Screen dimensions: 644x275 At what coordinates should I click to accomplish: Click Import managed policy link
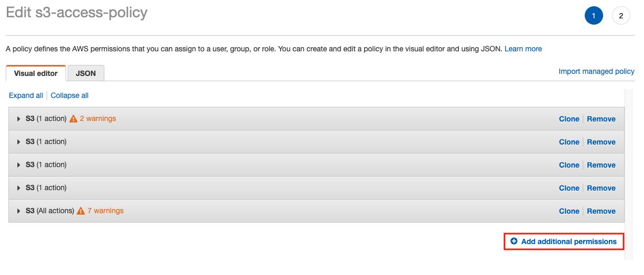point(596,71)
